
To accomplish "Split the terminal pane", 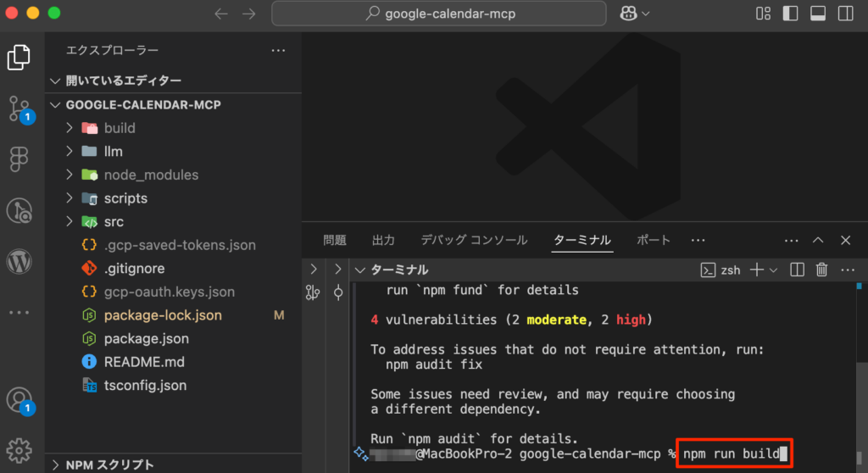I will 797,270.
